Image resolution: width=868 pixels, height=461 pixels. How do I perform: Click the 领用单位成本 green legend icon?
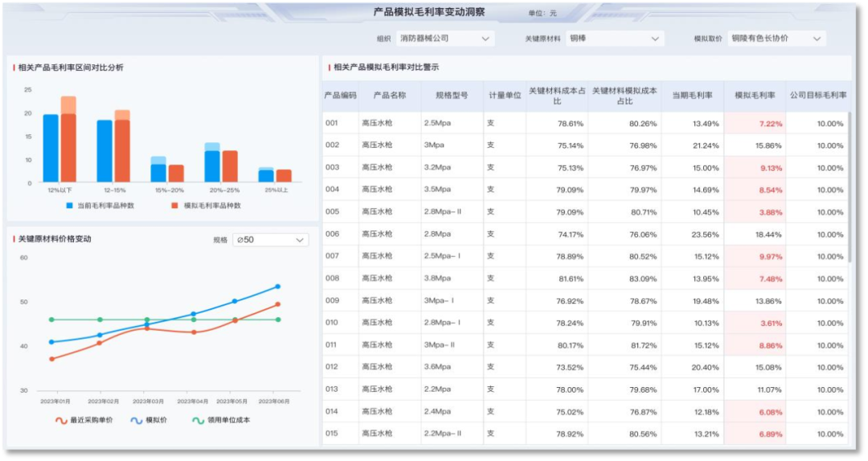[199, 420]
